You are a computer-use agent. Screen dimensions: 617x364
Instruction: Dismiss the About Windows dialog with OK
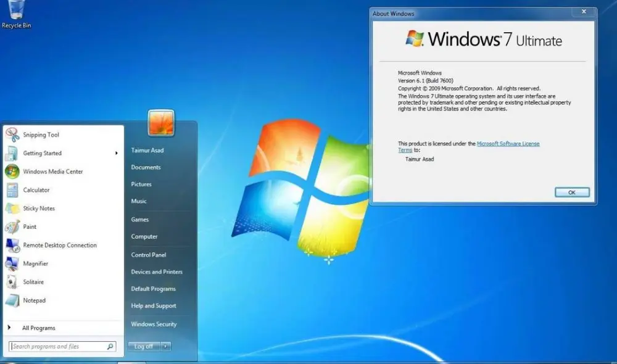click(571, 192)
